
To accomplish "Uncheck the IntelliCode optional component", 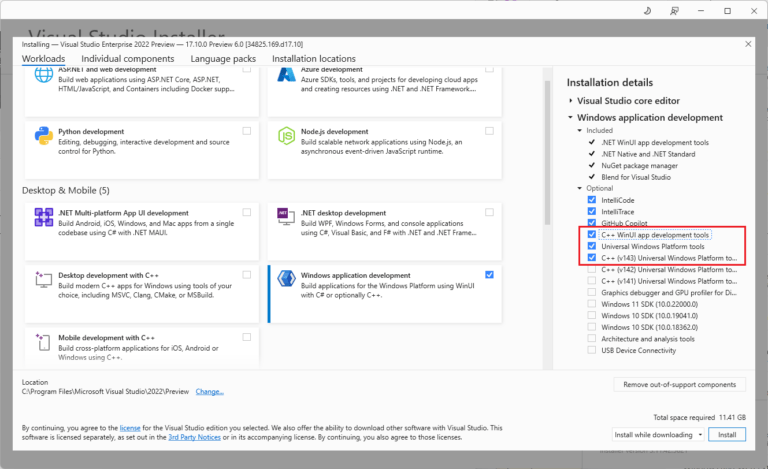I will coord(592,200).
